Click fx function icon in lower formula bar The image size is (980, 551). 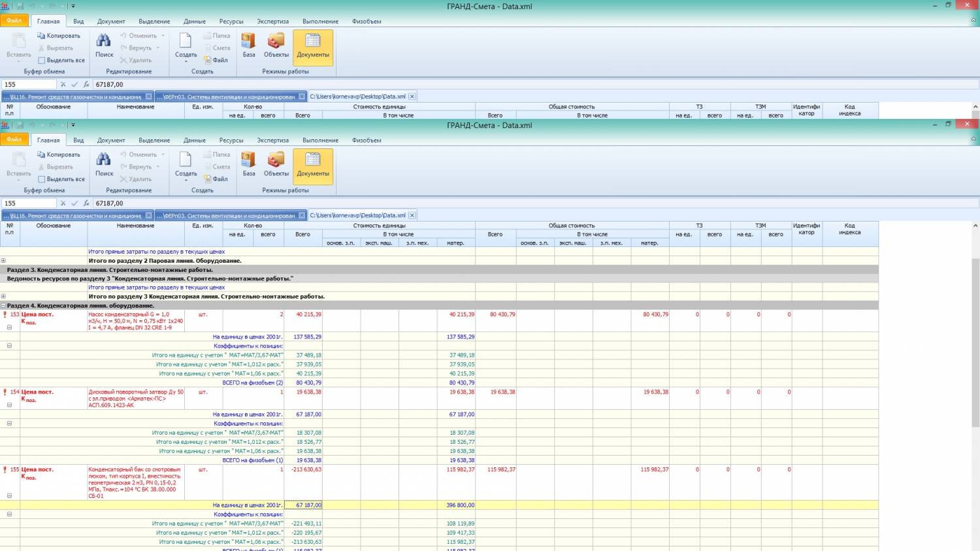pos(86,203)
